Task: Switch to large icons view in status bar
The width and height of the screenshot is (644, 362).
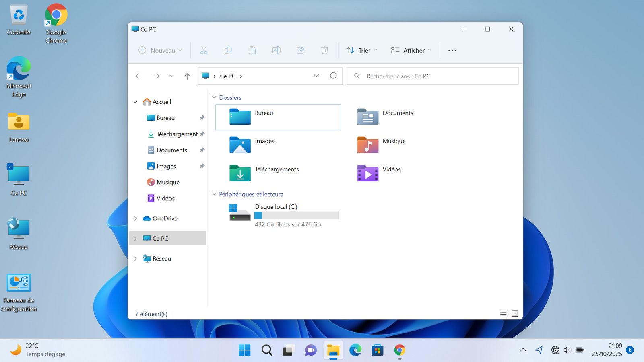Action: point(515,313)
